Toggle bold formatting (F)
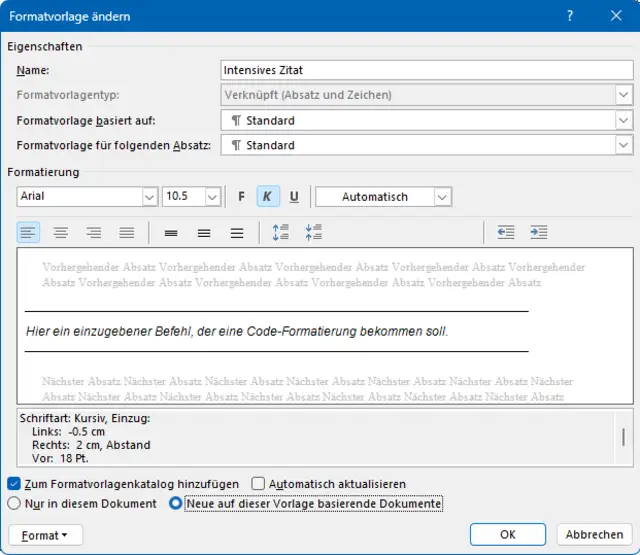 point(242,197)
